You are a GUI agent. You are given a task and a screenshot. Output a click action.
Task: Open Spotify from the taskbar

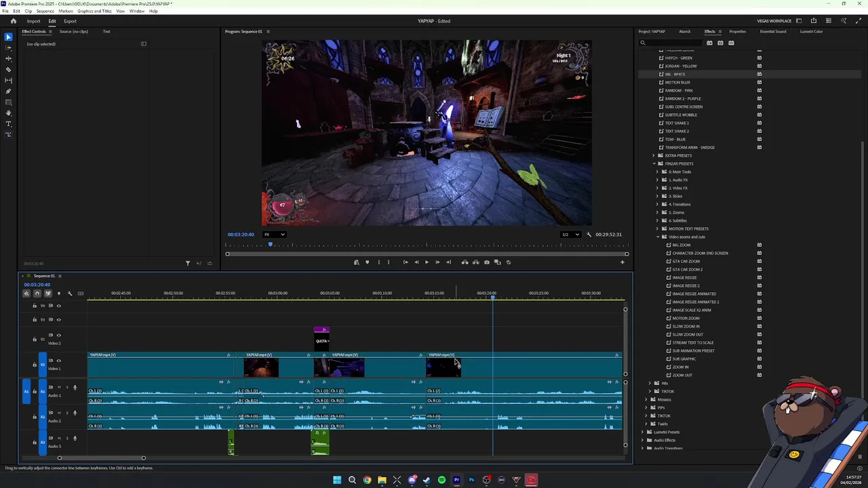coord(441,480)
